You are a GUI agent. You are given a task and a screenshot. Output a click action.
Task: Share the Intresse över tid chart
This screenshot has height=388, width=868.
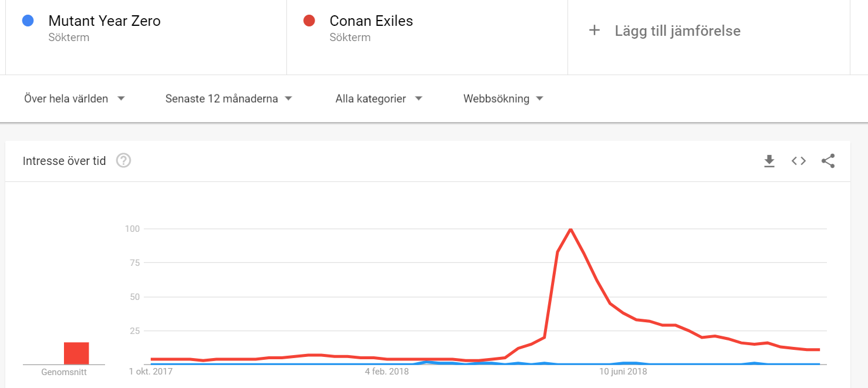[828, 161]
